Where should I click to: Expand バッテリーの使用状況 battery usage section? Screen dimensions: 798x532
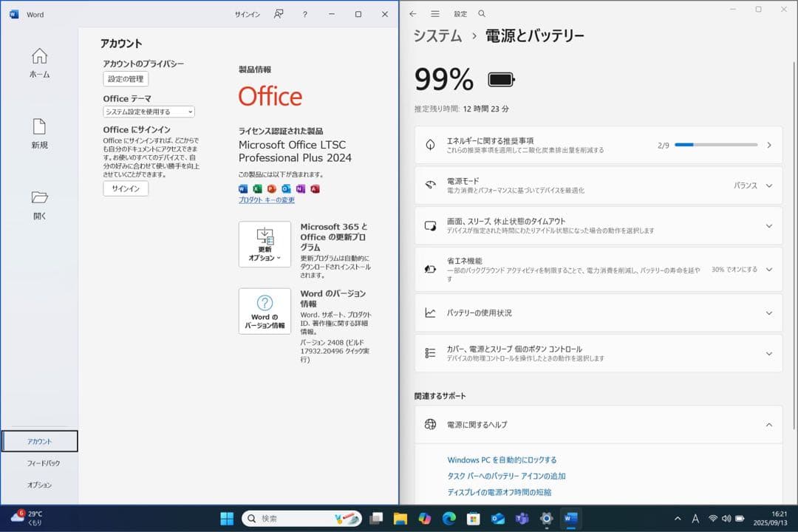tap(769, 313)
